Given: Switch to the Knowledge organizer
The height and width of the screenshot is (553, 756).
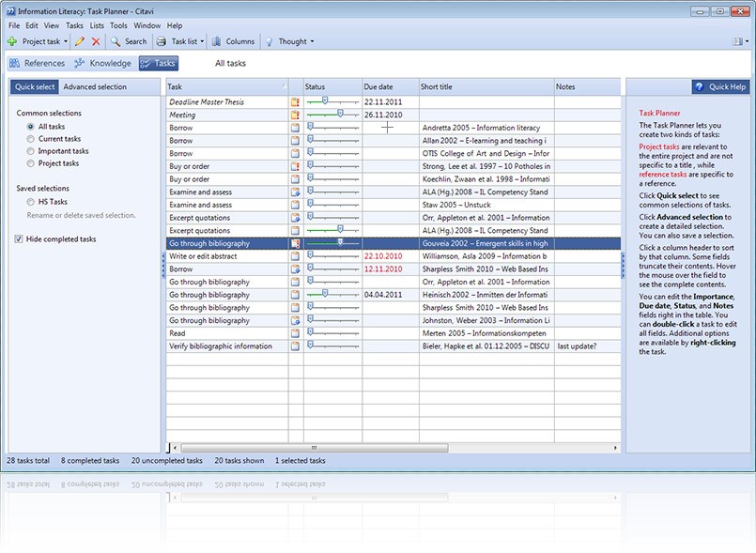Looking at the screenshot, I should click(x=102, y=63).
